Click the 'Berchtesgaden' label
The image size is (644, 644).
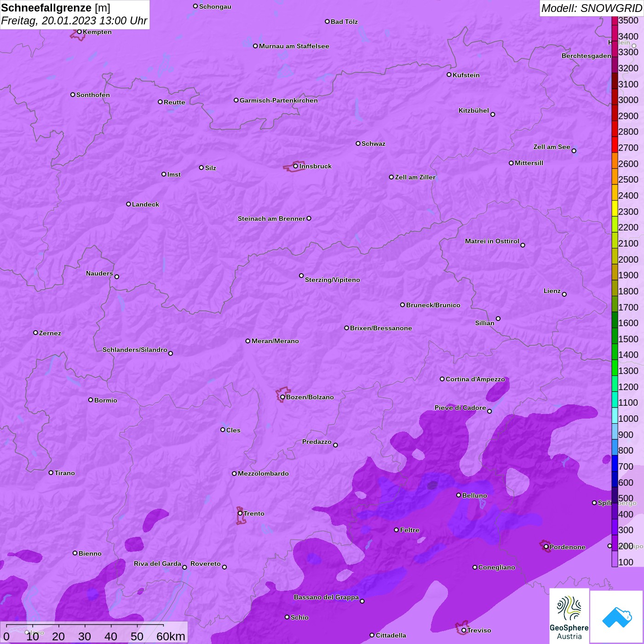click(x=586, y=56)
